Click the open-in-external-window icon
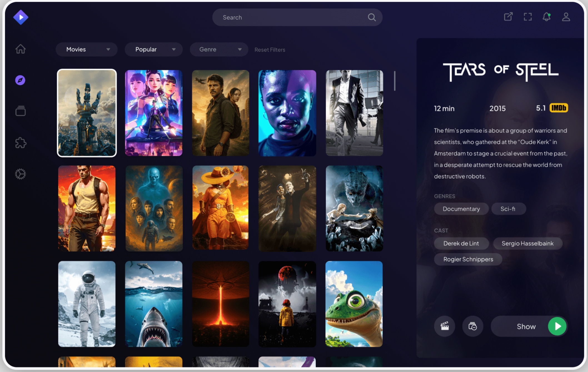 coord(508,17)
